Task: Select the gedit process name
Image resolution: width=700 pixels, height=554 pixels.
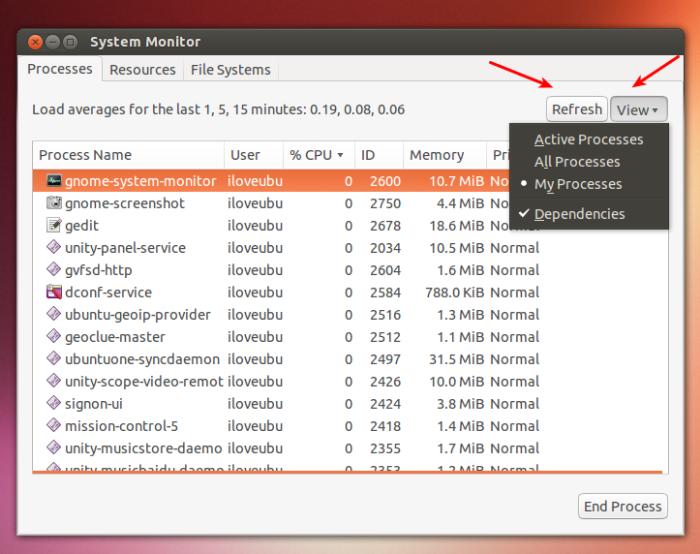Action: click(x=82, y=226)
